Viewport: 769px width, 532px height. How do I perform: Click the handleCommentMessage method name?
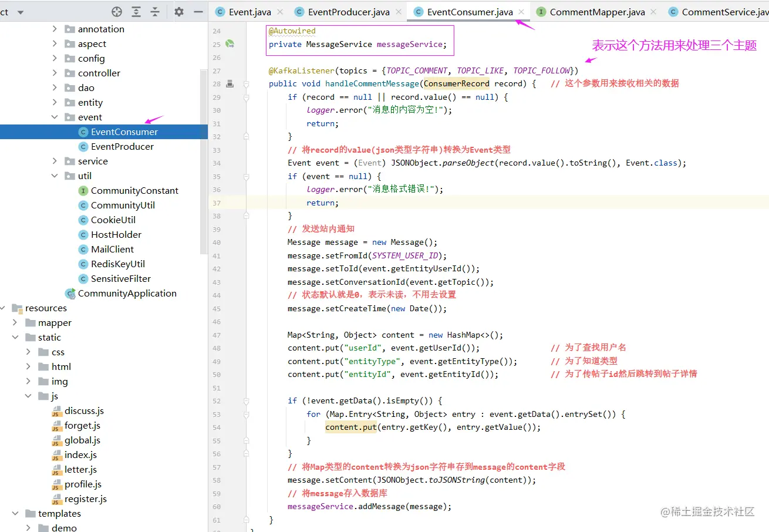coord(372,83)
